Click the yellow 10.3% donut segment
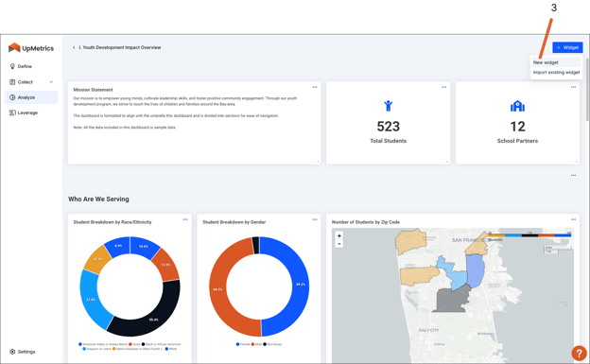Image resolution: width=590 pixels, height=364 pixels. click(97, 260)
